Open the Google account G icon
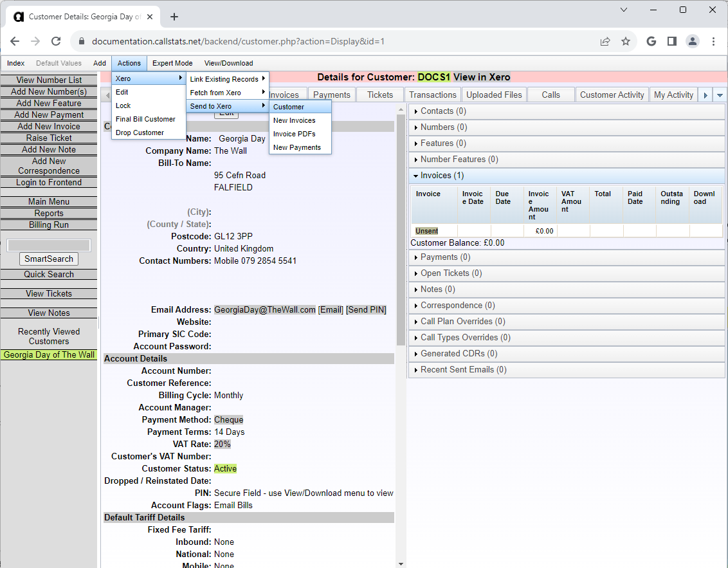728x568 pixels. (651, 41)
